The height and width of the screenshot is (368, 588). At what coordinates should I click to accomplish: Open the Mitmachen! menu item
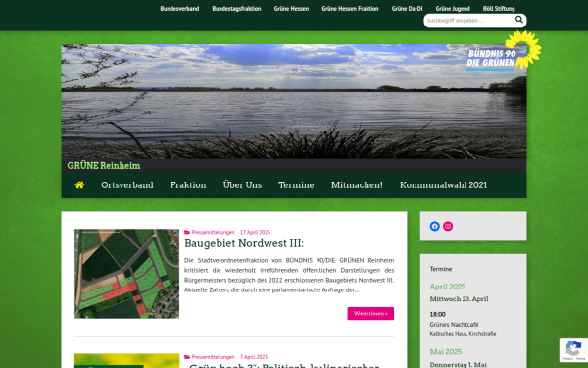pos(357,185)
